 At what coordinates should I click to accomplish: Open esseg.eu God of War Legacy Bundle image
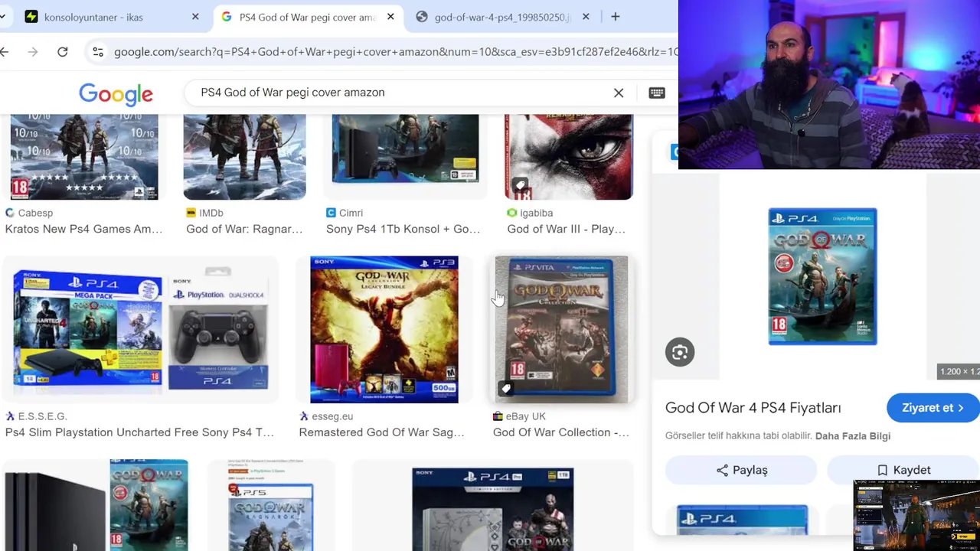coord(384,330)
